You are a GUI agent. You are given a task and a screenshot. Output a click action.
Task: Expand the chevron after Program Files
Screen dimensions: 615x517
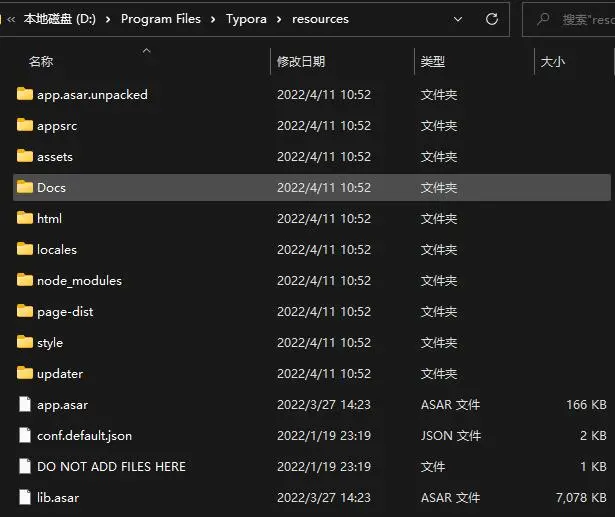click(213, 19)
